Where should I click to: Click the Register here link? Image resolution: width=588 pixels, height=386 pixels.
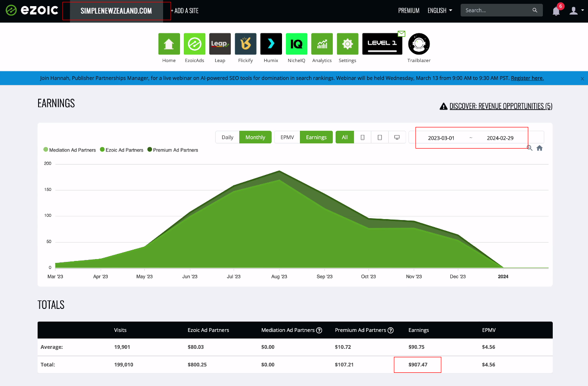pyautogui.click(x=527, y=78)
